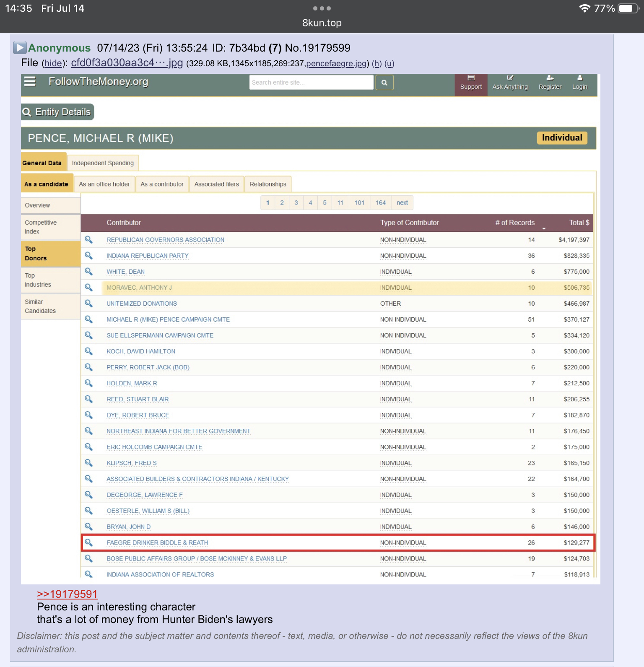Click the next page button
This screenshot has width=644, height=667.
pos(402,202)
